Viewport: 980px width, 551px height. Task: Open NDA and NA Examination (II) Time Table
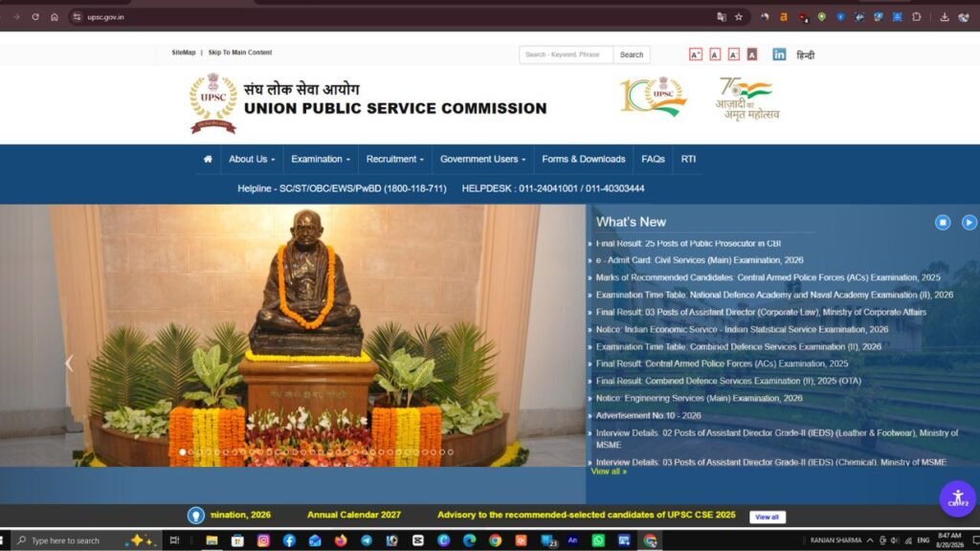click(x=774, y=295)
